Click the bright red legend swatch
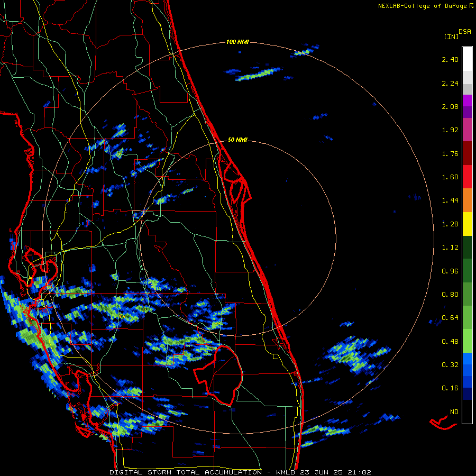 [467, 177]
